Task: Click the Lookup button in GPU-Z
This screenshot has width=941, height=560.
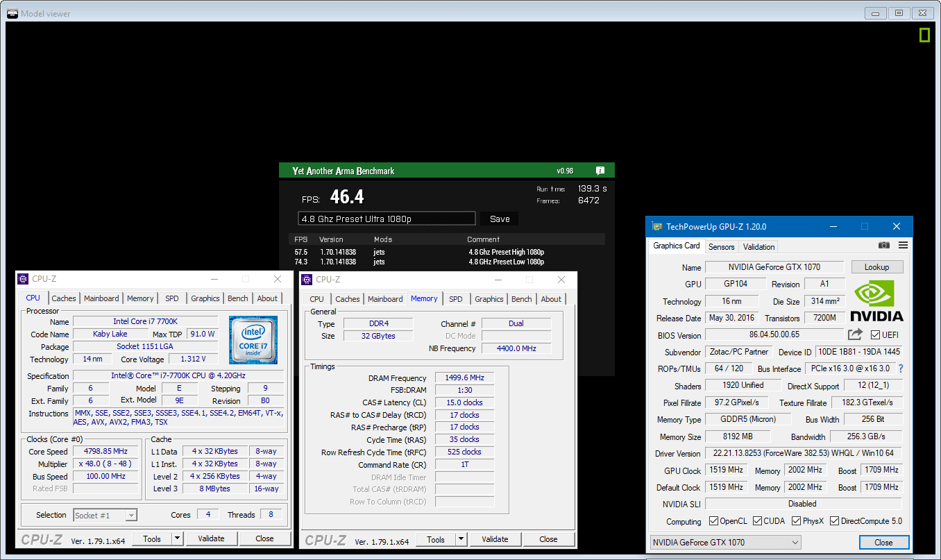Action: coord(876,267)
